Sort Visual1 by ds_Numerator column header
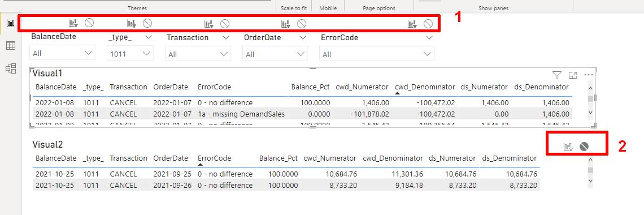This screenshot has width=644, height=215. pyautogui.click(x=484, y=87)
